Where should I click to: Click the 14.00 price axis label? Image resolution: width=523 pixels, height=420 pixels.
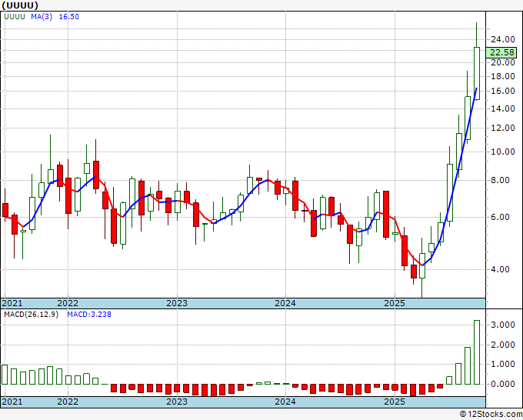coord(503,108)
